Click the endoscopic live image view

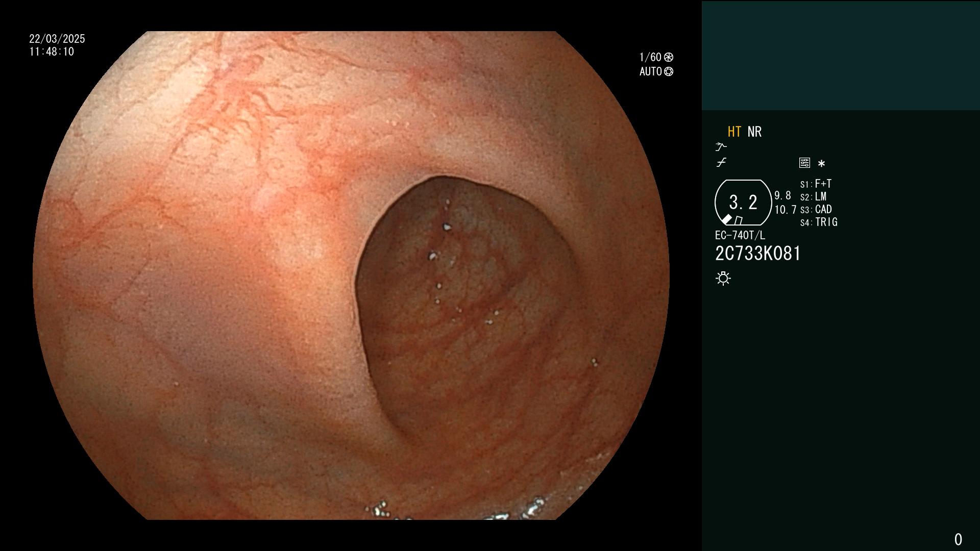point(351,275)
